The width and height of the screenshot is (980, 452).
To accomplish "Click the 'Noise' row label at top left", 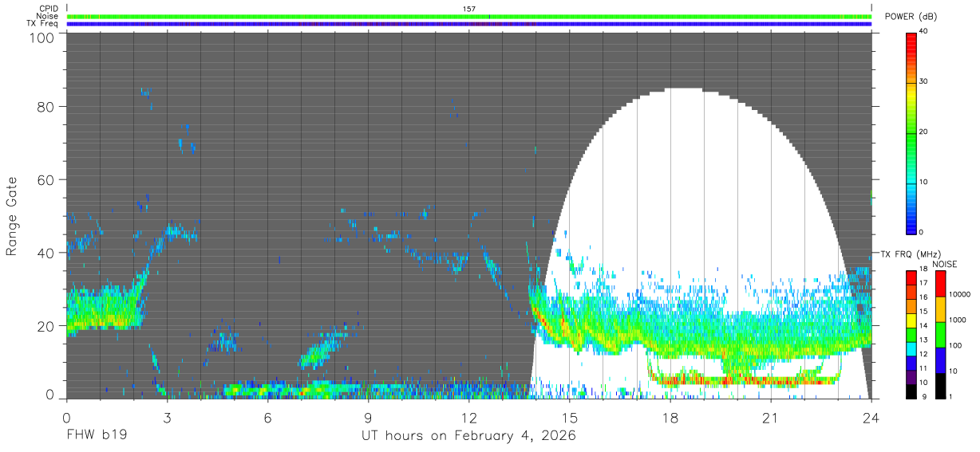I will (x=47, y=17).
